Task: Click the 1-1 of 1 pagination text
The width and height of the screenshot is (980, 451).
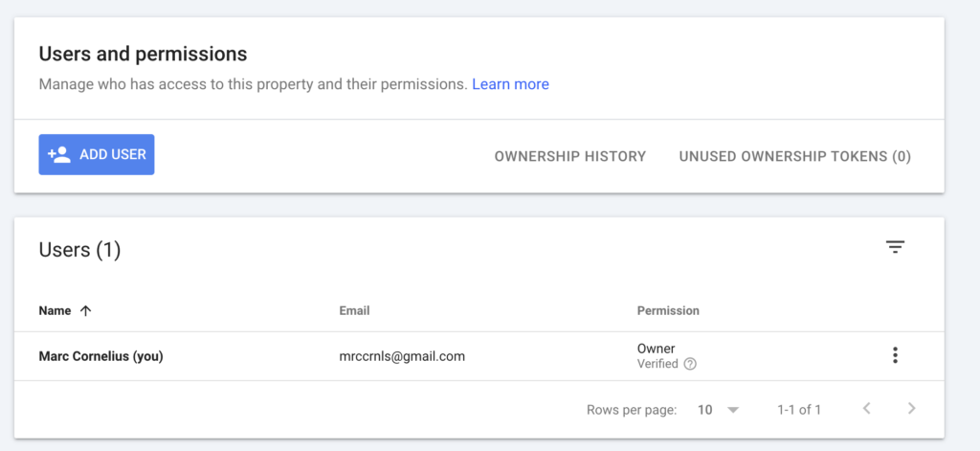Action: [x=799, y=410]
